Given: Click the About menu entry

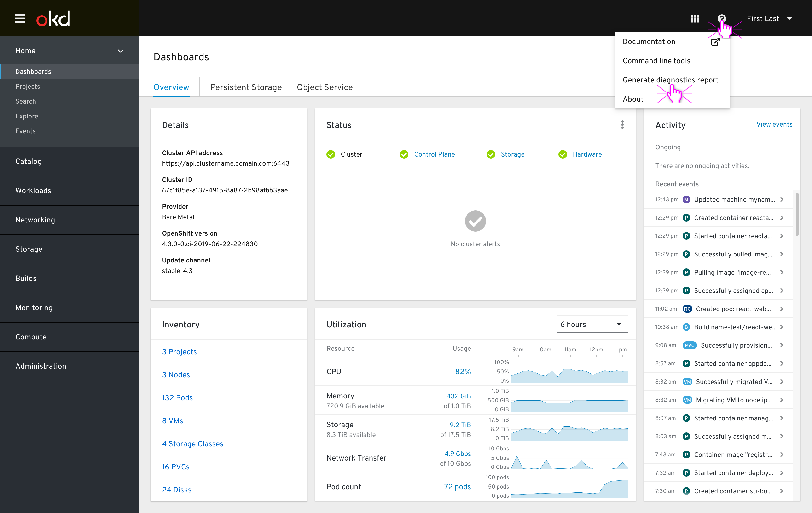Looking at the screenshot, I should tap(633, 99).
